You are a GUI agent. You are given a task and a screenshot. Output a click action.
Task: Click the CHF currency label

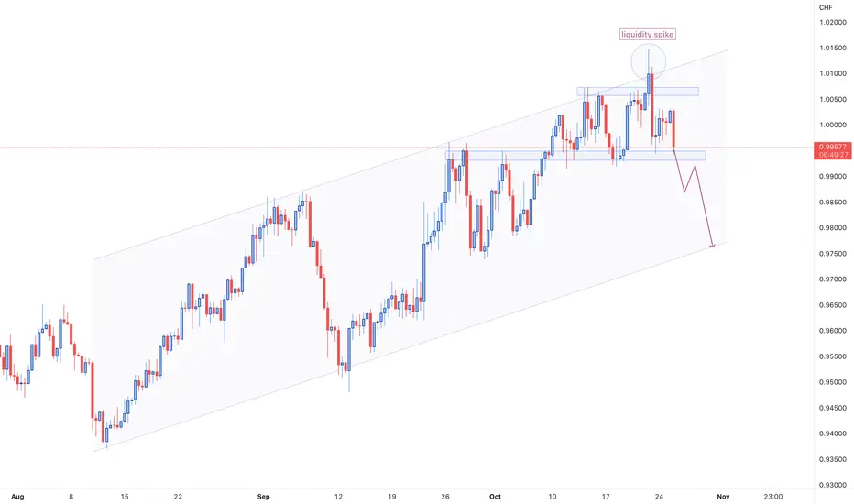coord(826,7)
